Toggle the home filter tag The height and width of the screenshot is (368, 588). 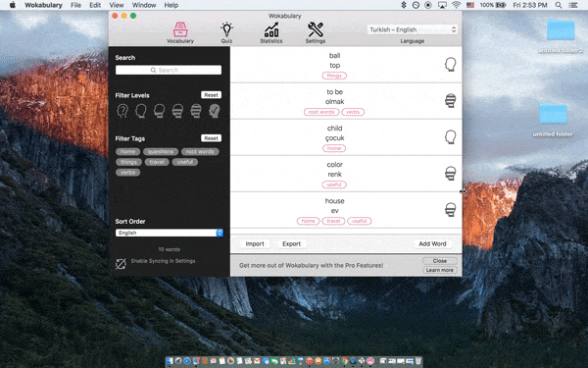(x=127, y=152)
